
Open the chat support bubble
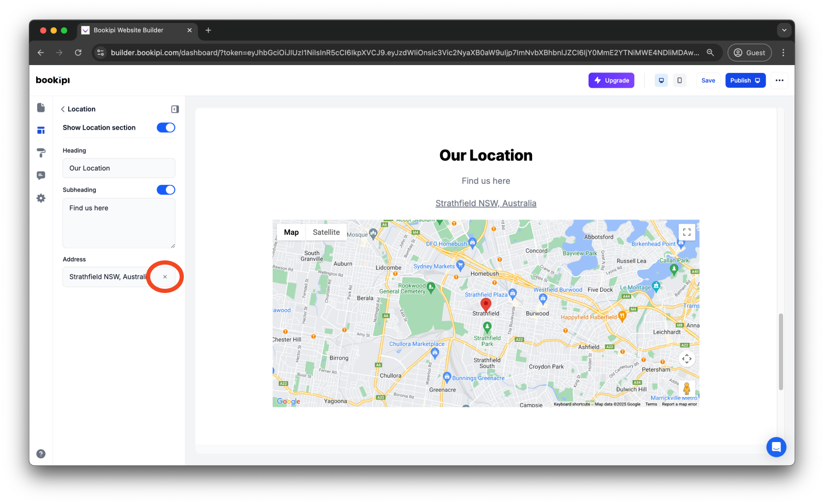tap(776, 447)
